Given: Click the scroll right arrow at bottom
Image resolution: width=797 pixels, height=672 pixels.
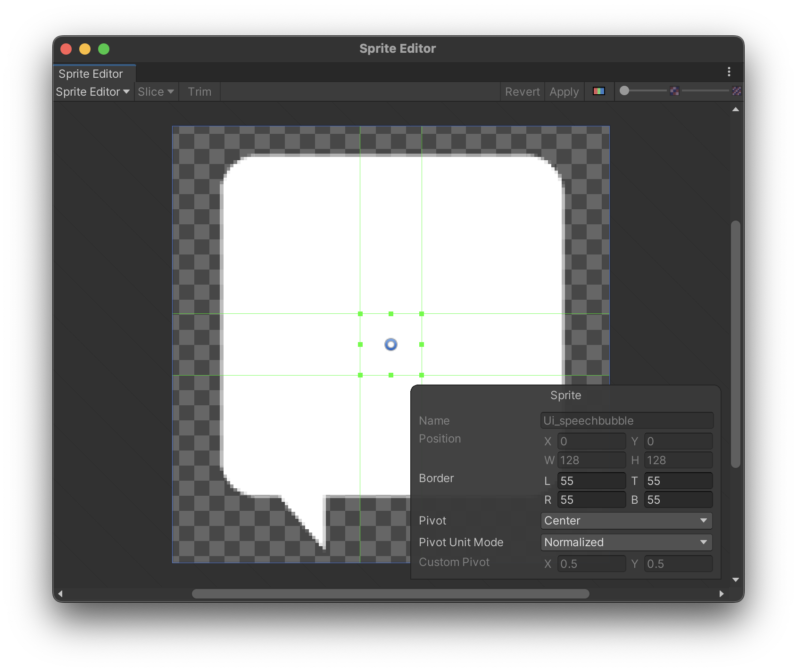Looking at the screenshot, I should 721,594.
